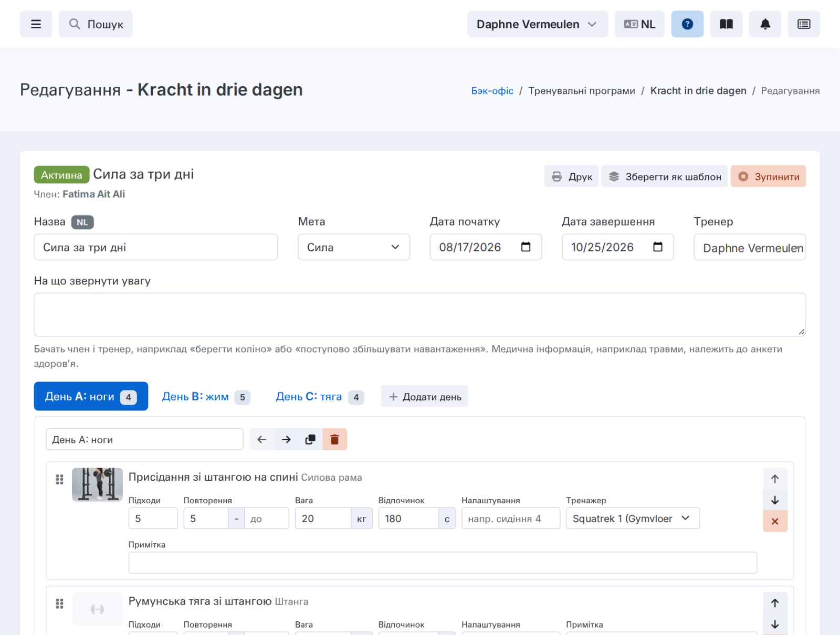Open the Тренувальні програми breadcrumb

pyautogui.click(x=581, y=91)
